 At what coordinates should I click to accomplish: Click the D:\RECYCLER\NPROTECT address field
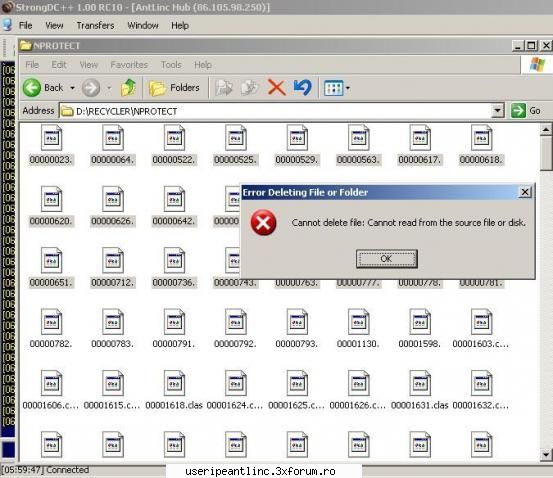(x=276, y=111)
